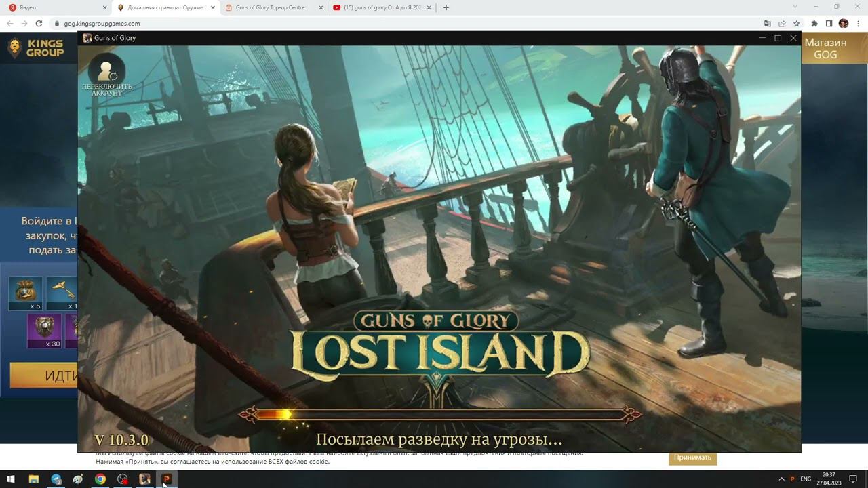Select the gold pouch x5 reward item
Image resolution: width=868 pixels, height=488 pixels.
tap(26, 293)
